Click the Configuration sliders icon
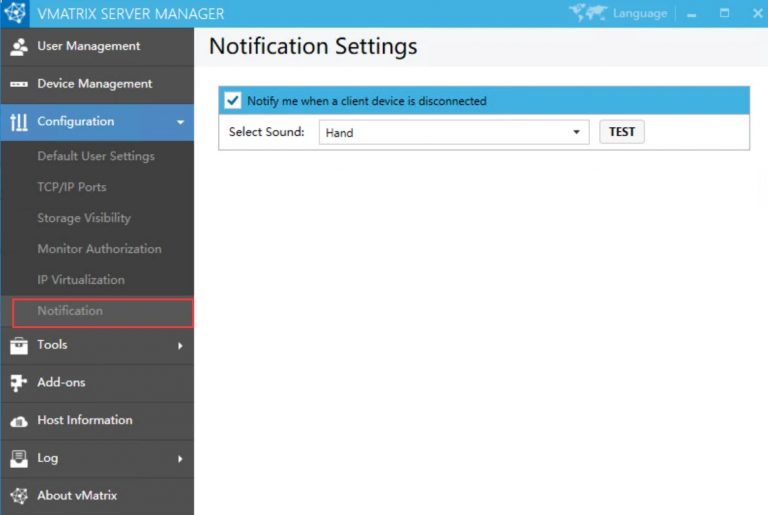This screenshot has height=515, width=768. [x=18, y=122]
